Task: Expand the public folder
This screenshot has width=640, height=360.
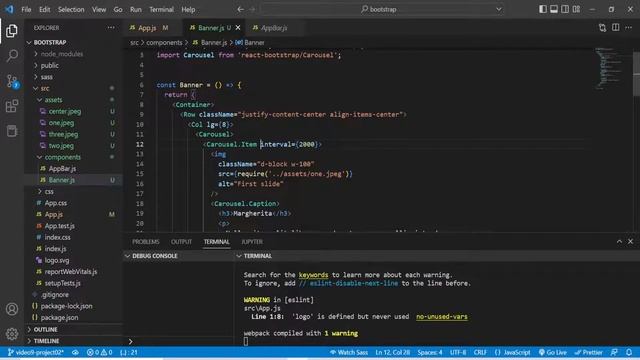Action: tap(73, 65)
